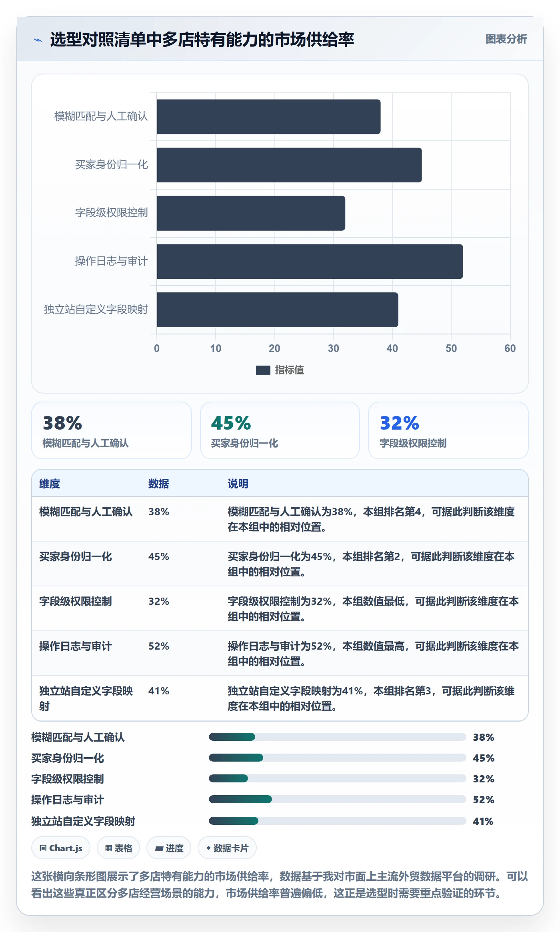
Task: Click the 字段级权限控制 progress bar
Action: coord(337,778)
